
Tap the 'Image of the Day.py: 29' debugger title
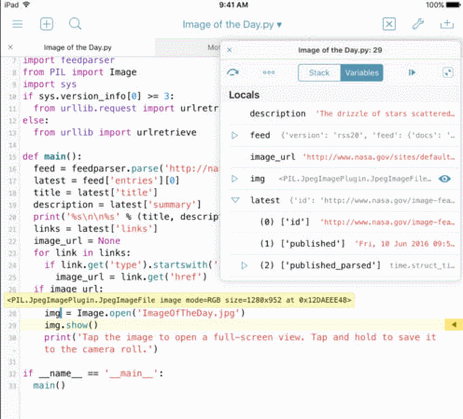(x=340, y=50)
